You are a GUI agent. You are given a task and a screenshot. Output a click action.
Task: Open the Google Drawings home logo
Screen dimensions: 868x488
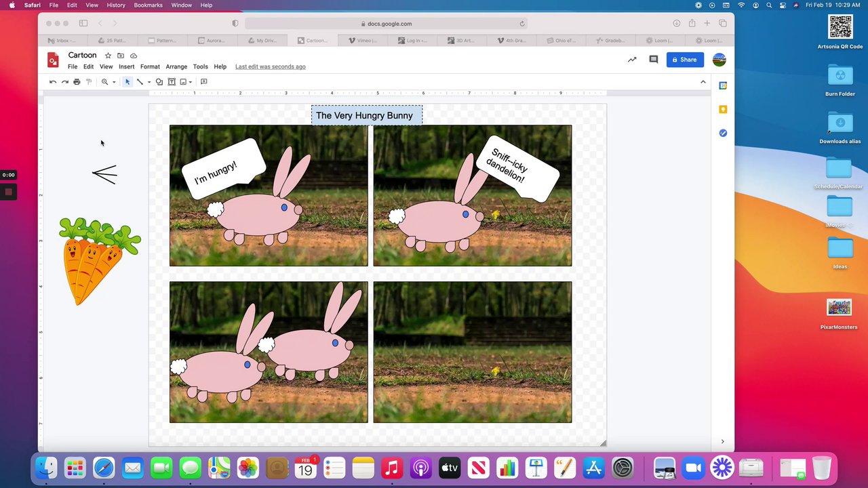(53, 60)
